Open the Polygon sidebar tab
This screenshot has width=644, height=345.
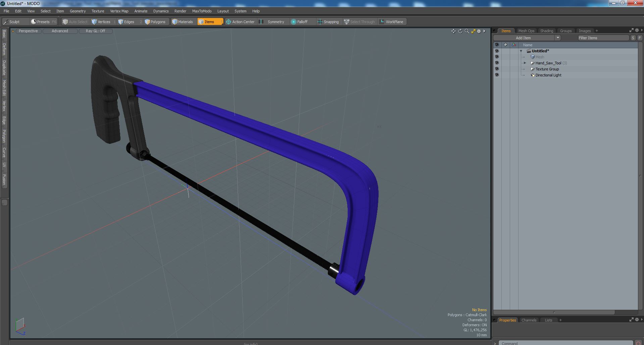4,136
